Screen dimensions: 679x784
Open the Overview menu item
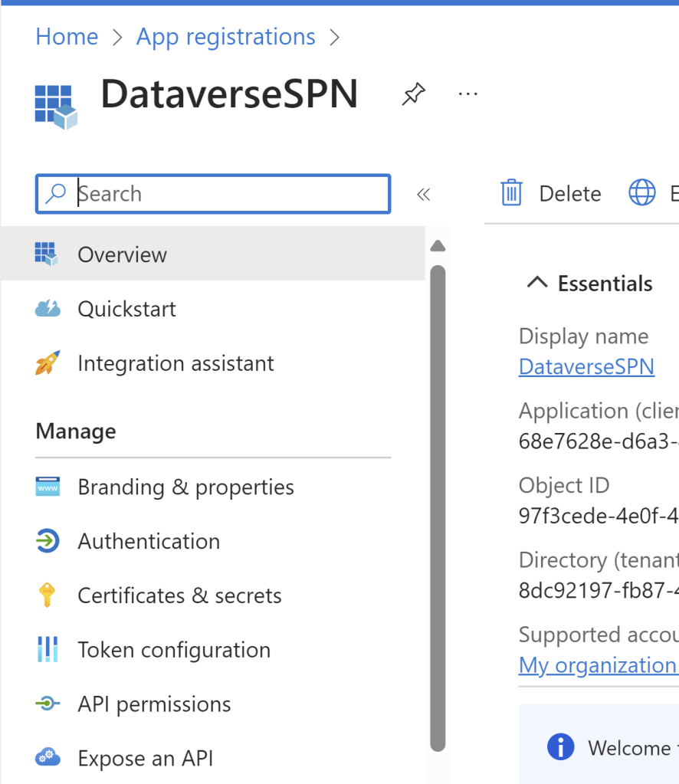coord(123,254)
